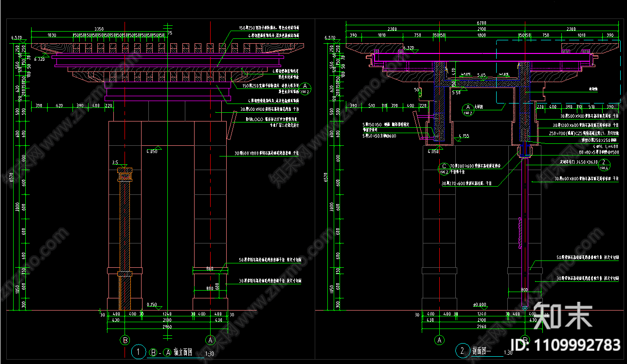
Task: Click axis bubble A below elevation drawing
Action: coord(211,340)
